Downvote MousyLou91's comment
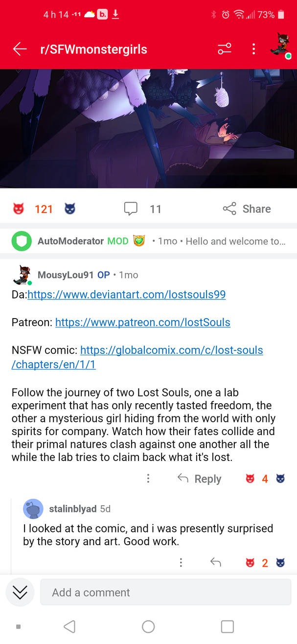The image size is (297, 644). pos(280,479)
